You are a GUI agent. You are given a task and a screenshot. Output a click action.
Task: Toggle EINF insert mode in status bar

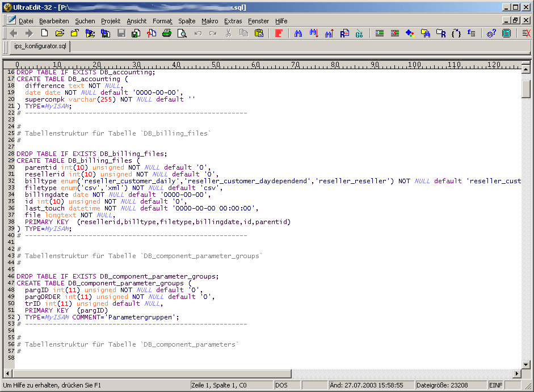[495, 385]
